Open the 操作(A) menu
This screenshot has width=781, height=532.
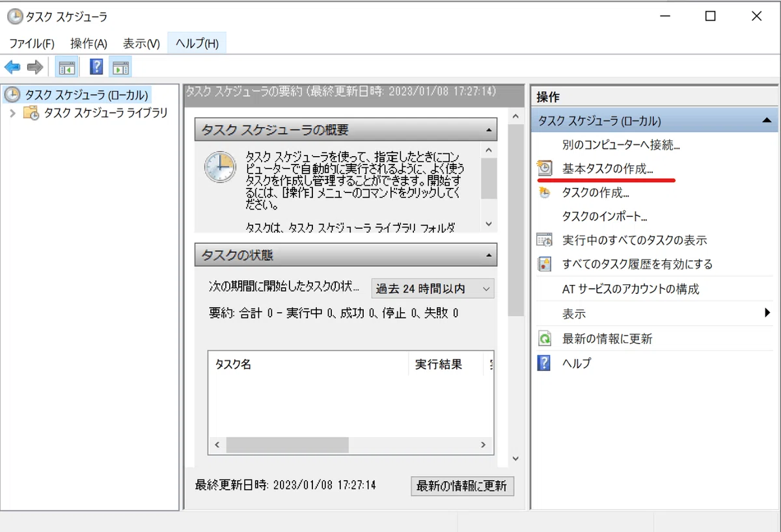click(89, 44)
